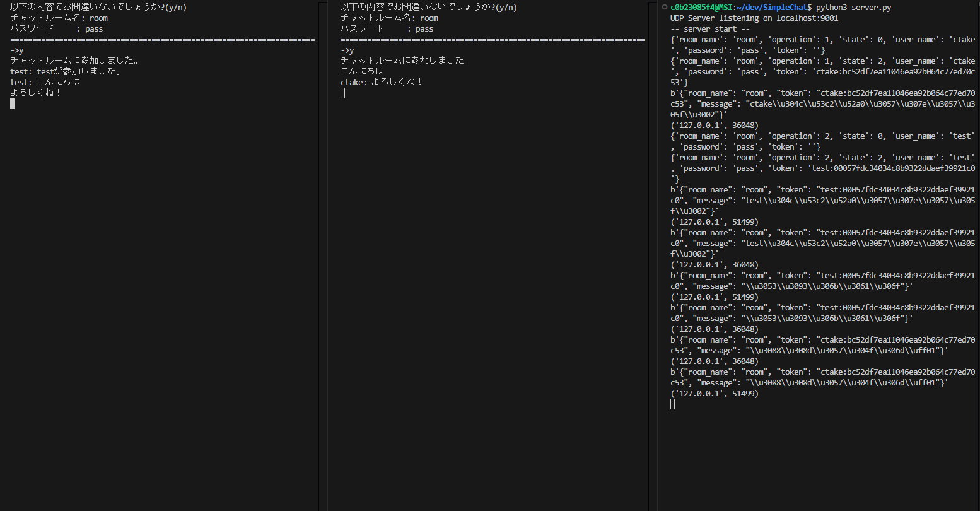Click 'test: こんにちは' message in left terminal
This screenshot has width=980, height=511.
[45, 82]
